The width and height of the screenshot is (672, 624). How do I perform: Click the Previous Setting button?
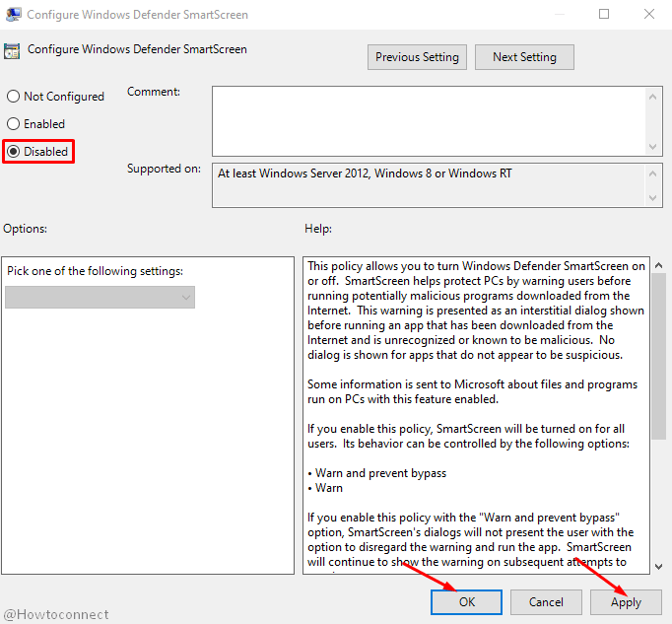coord(417,57)
